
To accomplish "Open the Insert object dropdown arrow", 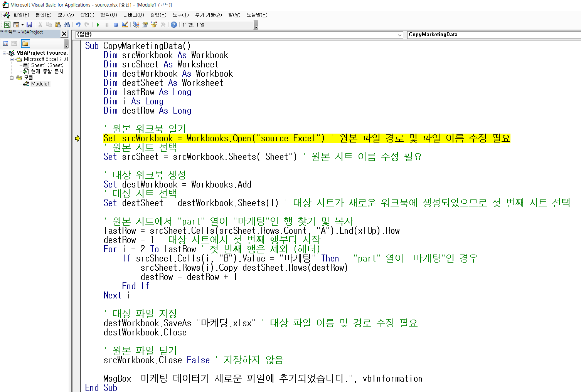I will click(22, 25).
